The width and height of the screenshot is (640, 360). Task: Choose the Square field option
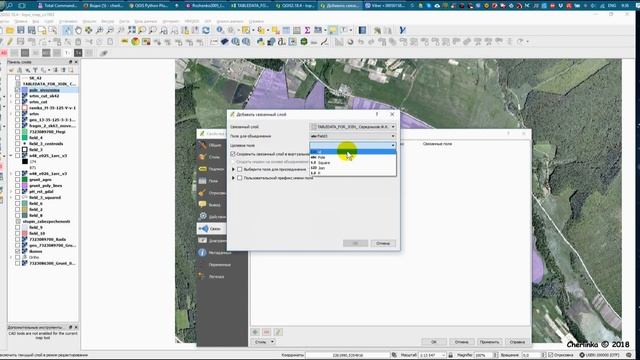(353, 162)
